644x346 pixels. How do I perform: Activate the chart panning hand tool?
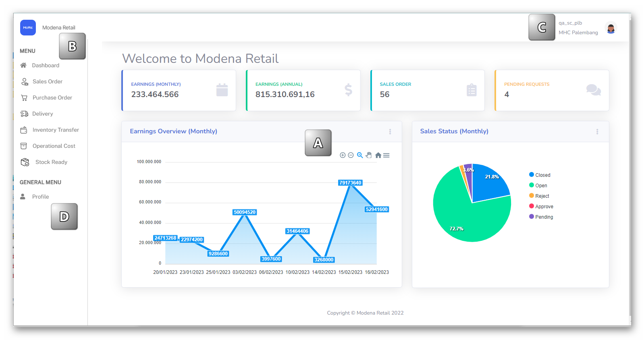tap(369, 155)
